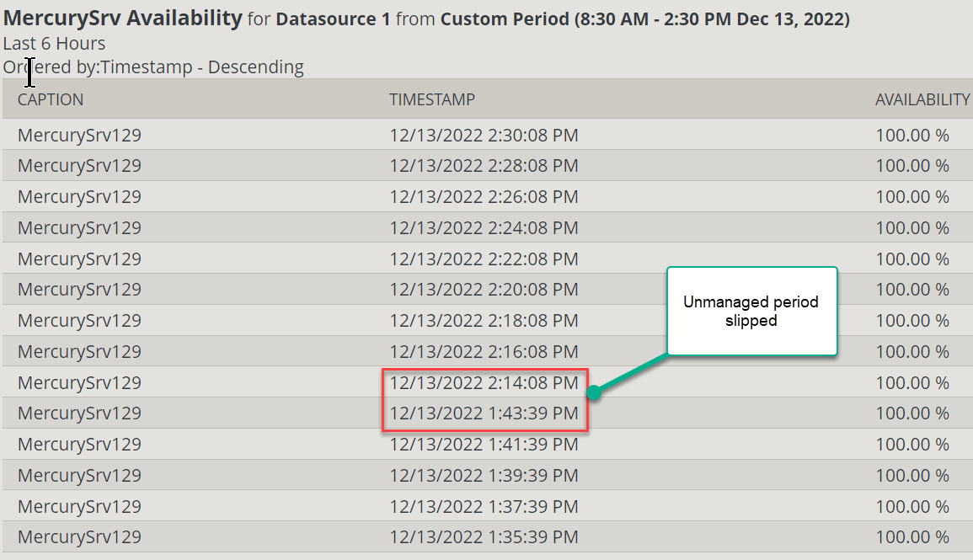Select timestamp 12/13/2022 1:35:39 PM
The width and height of the screenshot is (973, 560).
[484, 536]
